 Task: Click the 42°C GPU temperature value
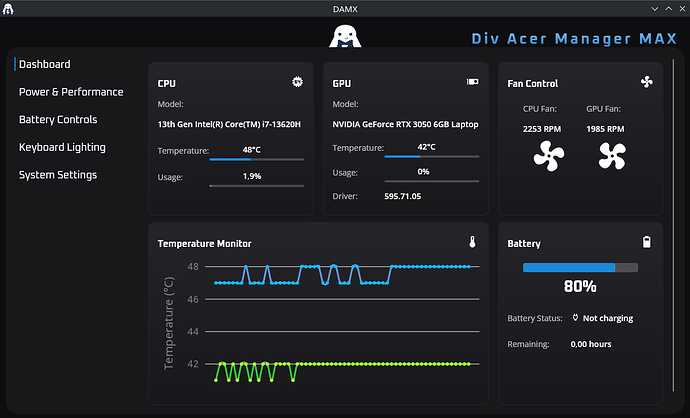[x=426, y=147]
